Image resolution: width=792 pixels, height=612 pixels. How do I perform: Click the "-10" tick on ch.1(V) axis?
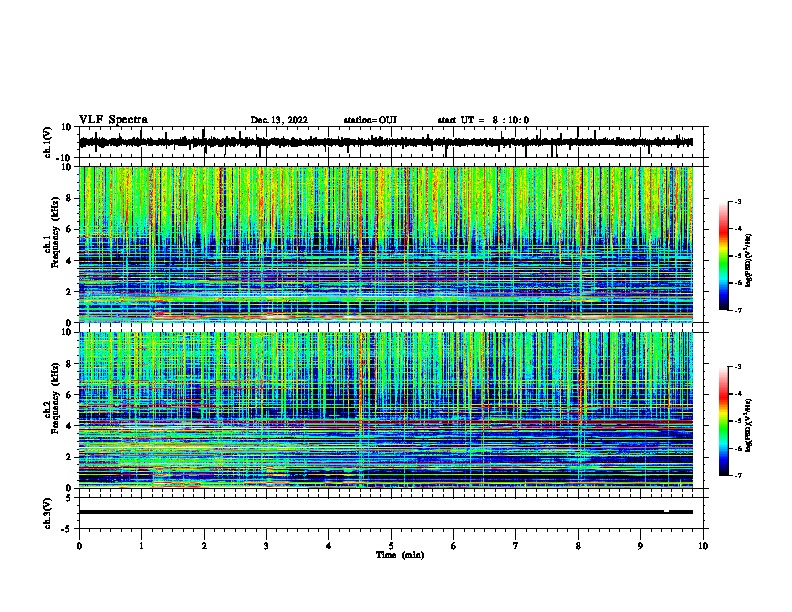coord(64,158)
